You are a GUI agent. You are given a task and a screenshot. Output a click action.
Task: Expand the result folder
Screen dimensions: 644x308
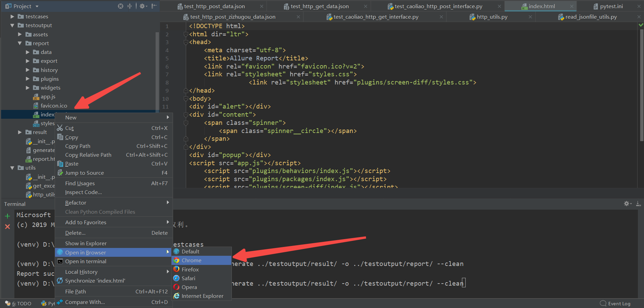(20, 132)
